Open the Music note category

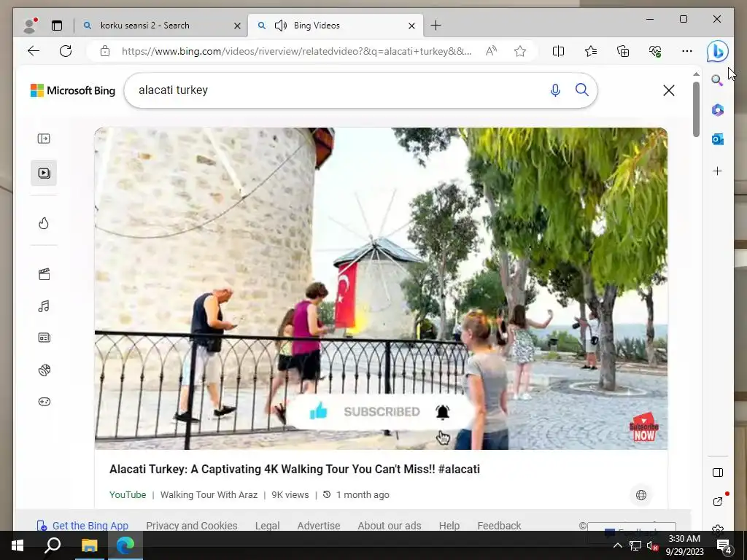click(44, 306)
